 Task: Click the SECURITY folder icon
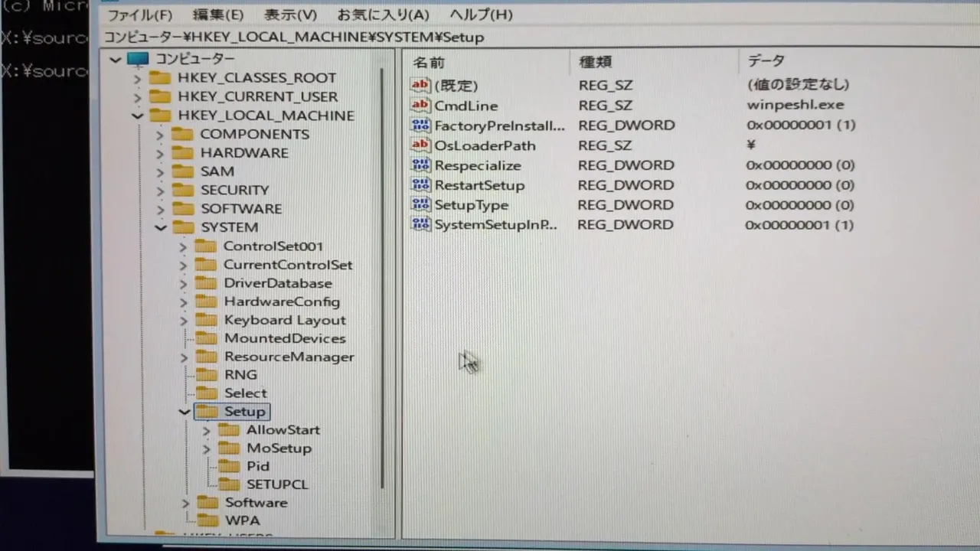pyautogui.click(x=183, y=189)
